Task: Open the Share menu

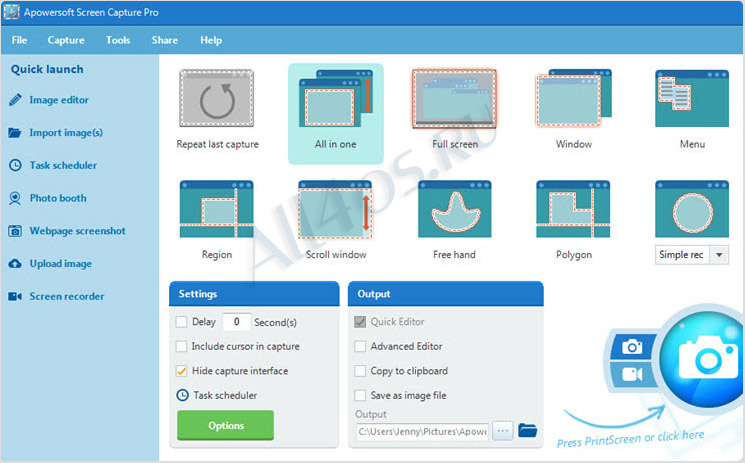Action: 165,40
